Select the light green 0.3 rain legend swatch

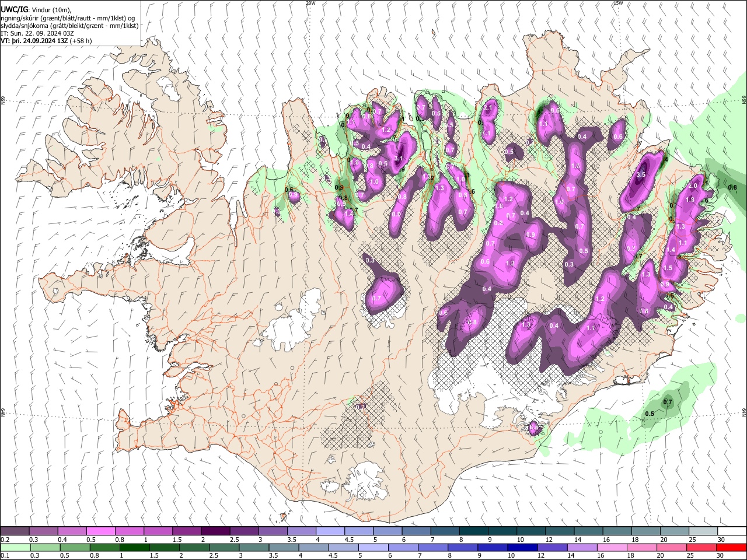(x=46, y=547)
